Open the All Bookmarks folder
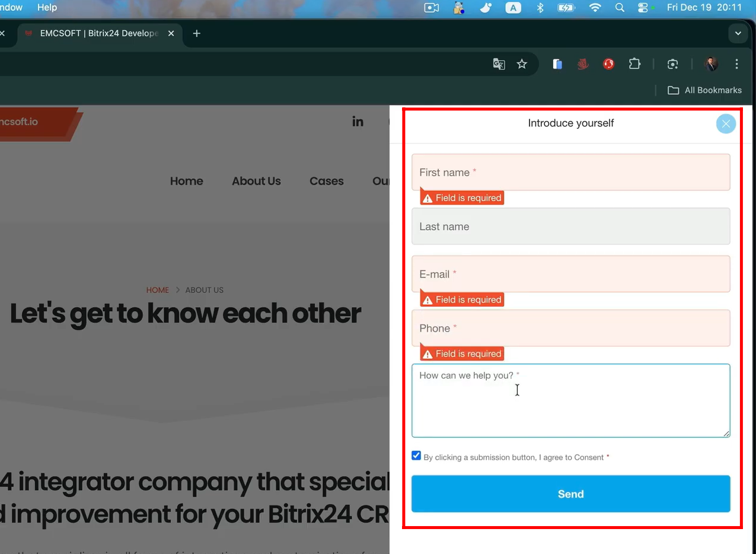 [705, 90]
